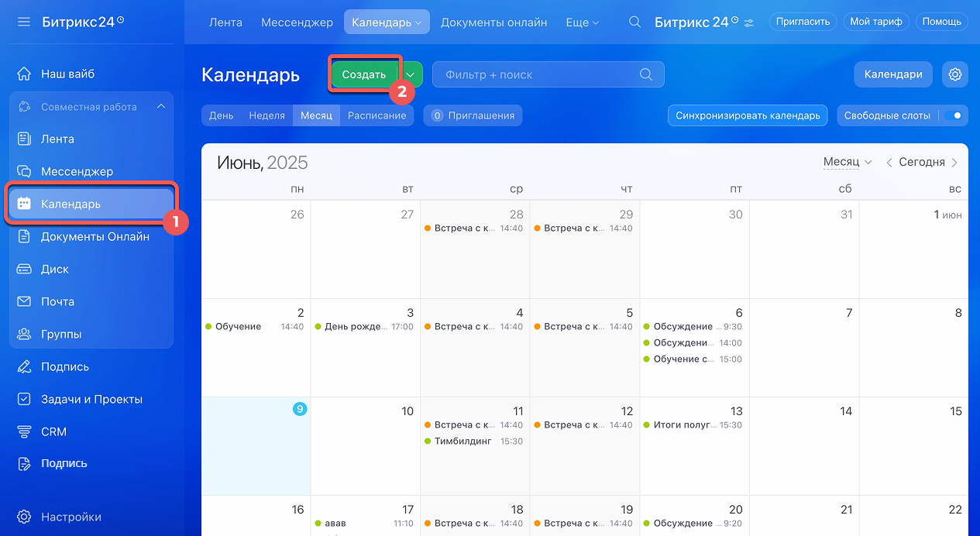
Task: Collapse the Совместная работа section
Action: point(161,107)
